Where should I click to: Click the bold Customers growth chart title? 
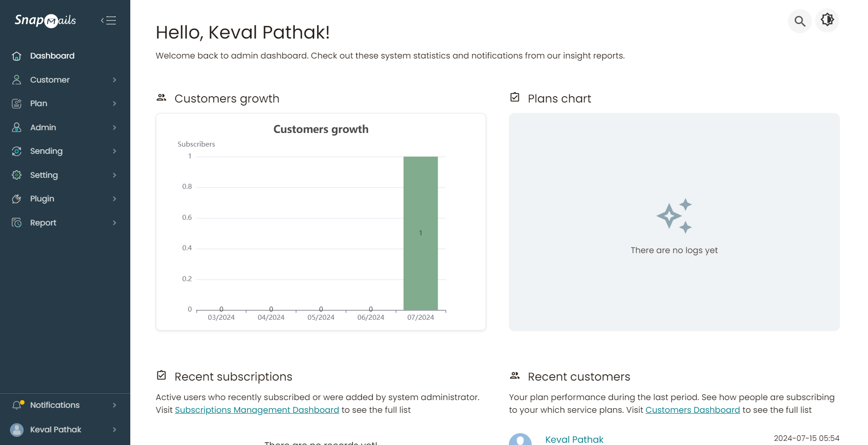click(321, 129)
